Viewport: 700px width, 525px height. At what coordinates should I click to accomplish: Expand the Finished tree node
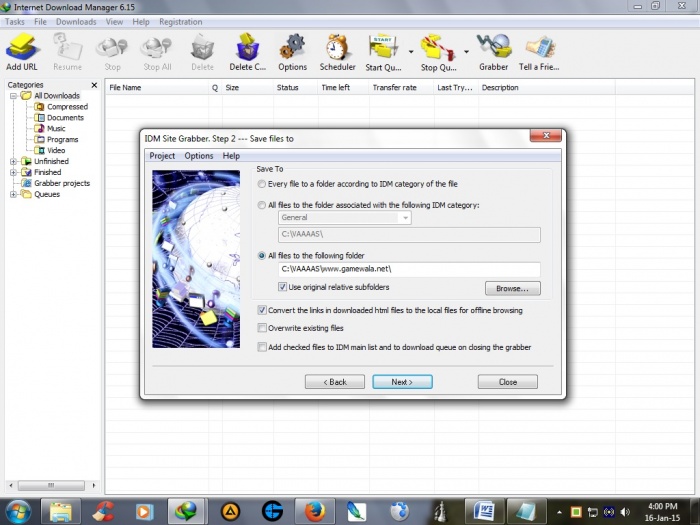pyautogui.click(x=13, y=172)
